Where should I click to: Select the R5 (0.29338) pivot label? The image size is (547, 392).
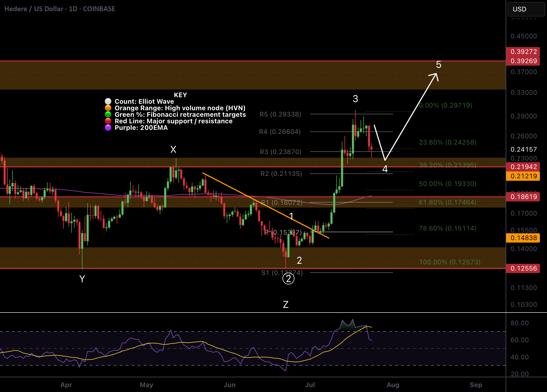pyautogui.click(x=280, y=114)
